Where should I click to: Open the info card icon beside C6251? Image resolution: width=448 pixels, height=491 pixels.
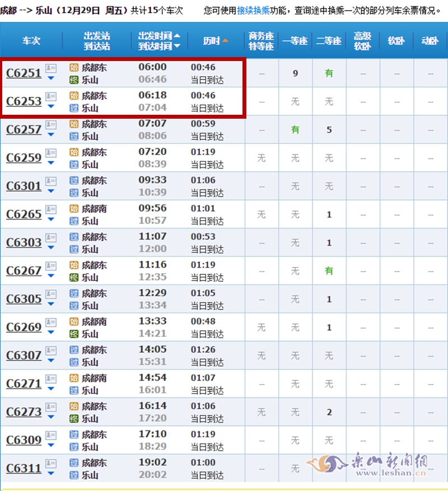pos(51,68)
